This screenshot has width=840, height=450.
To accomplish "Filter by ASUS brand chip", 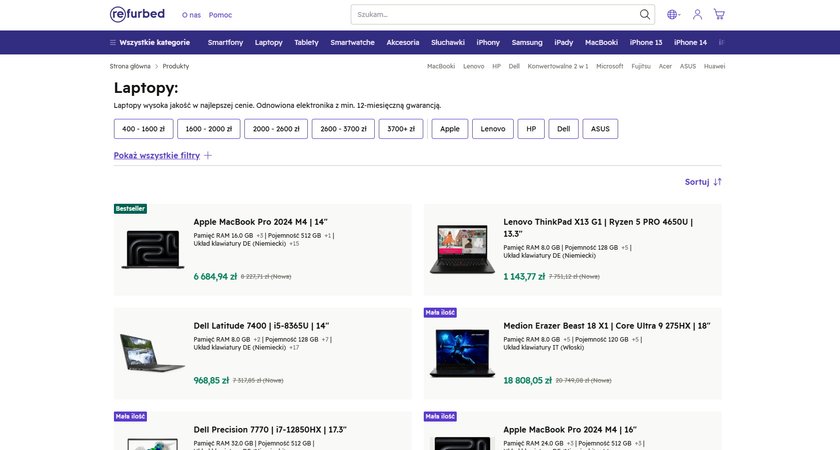I will [x=600, y=129].
